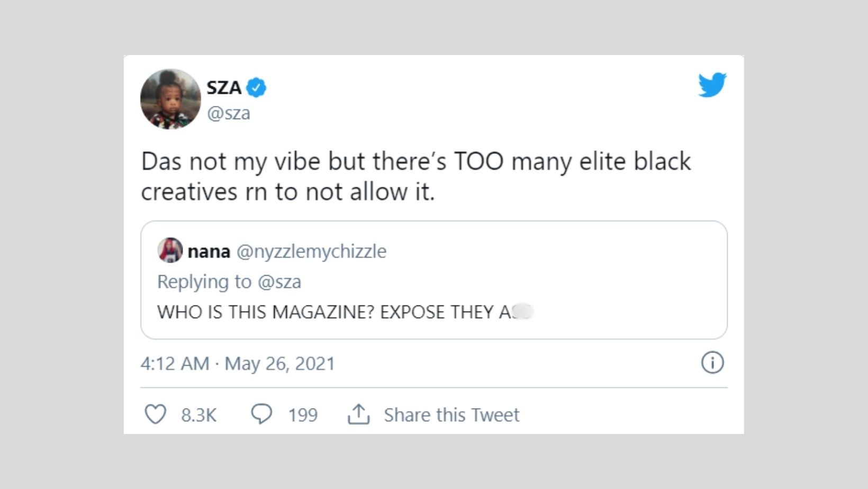This screenshot has height=489, width=868.
Task: Open nana's display name in quoted tweet
Action: [x=209, y=251]
